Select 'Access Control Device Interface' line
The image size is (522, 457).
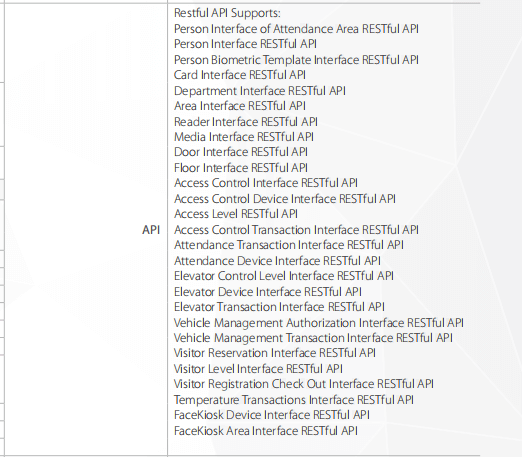(285, 199)
